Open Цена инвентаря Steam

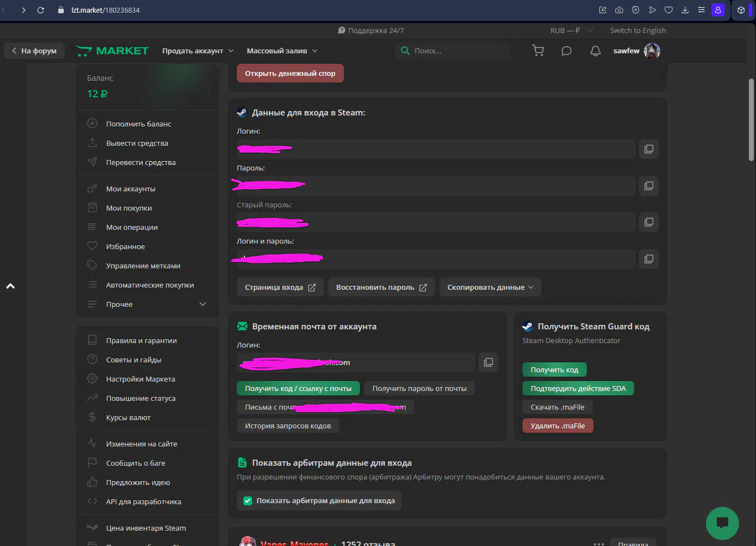coord(147,528)
